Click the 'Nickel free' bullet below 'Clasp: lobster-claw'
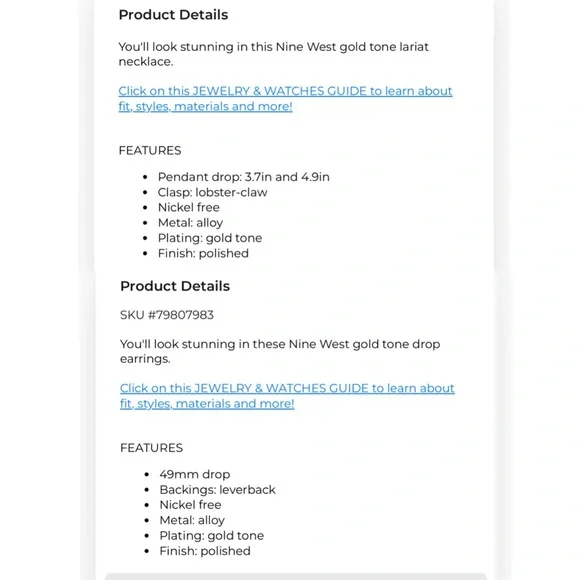The image size is (580, 580). click(x=189, y=208)
